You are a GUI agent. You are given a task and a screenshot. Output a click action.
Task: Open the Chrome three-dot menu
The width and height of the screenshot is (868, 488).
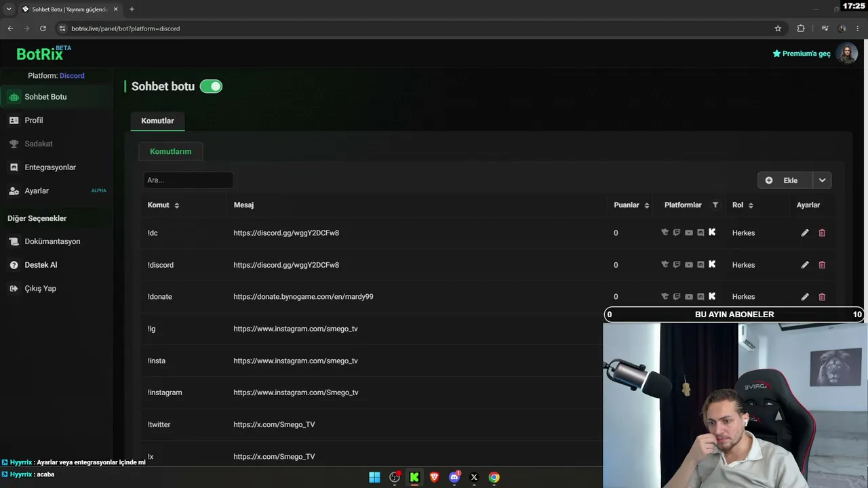[859, 28]
